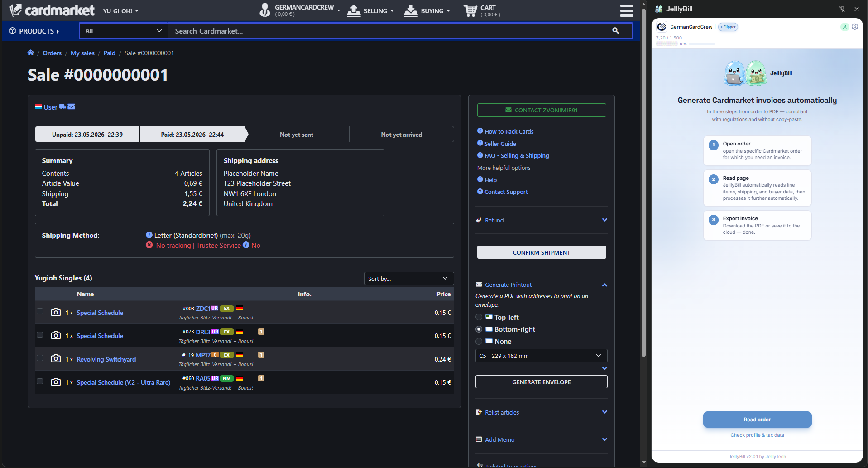The image size is (868, 468).
Task: Tick the checkbox for ZDC1 Special Schedule
Action: [40, 311]
